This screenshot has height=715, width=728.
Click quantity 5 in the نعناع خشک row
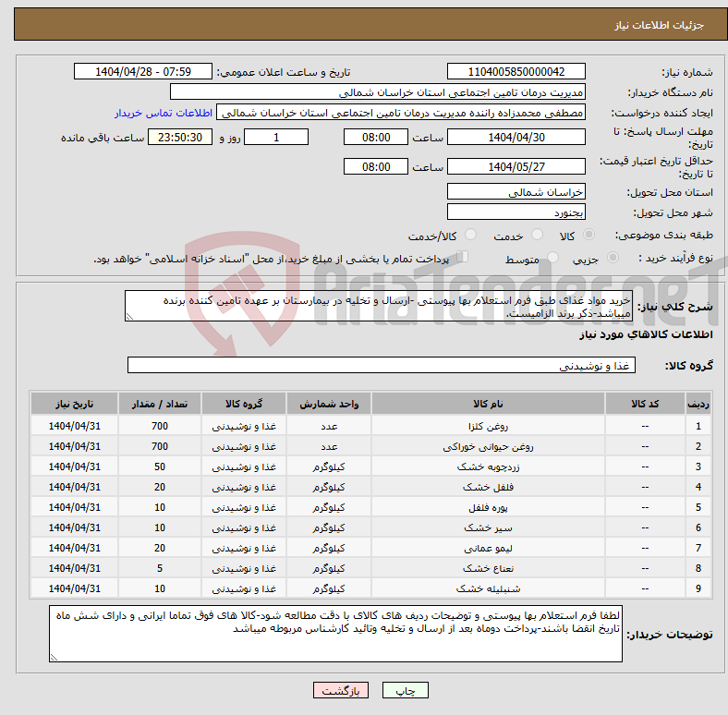[x=160, y=568]
